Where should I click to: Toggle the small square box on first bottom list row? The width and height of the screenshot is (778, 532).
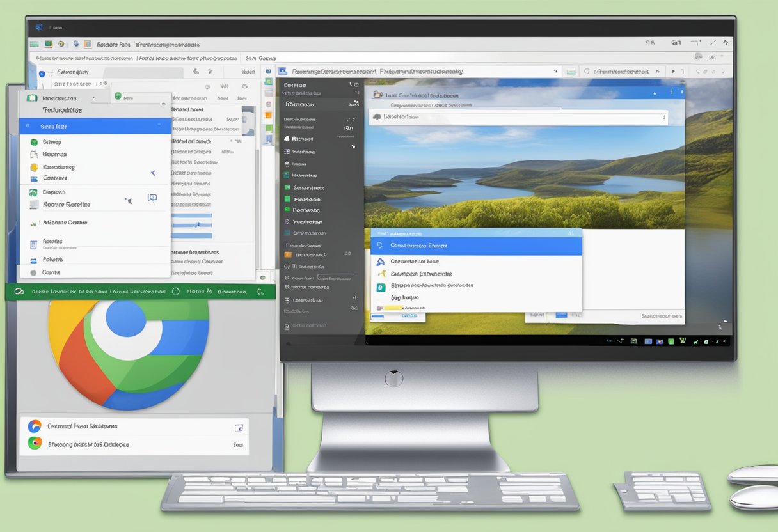pos(239,427)
